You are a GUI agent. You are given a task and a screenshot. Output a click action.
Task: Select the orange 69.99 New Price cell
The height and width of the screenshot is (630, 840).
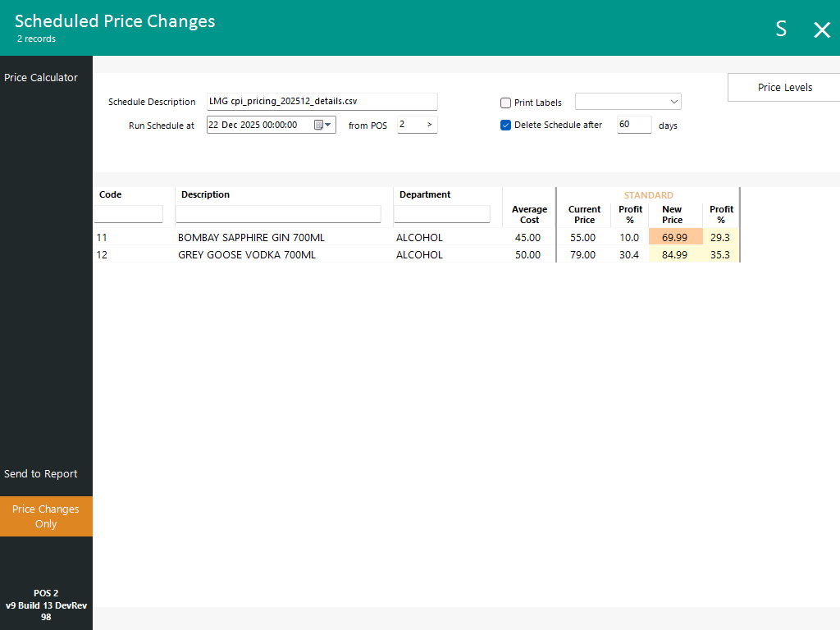[675, 237]
